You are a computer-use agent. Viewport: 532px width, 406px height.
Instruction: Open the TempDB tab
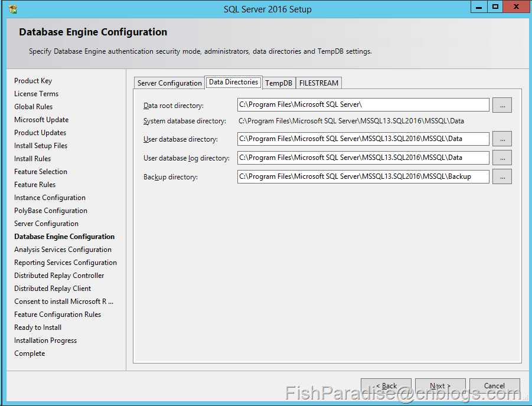(x=279, y=83)
